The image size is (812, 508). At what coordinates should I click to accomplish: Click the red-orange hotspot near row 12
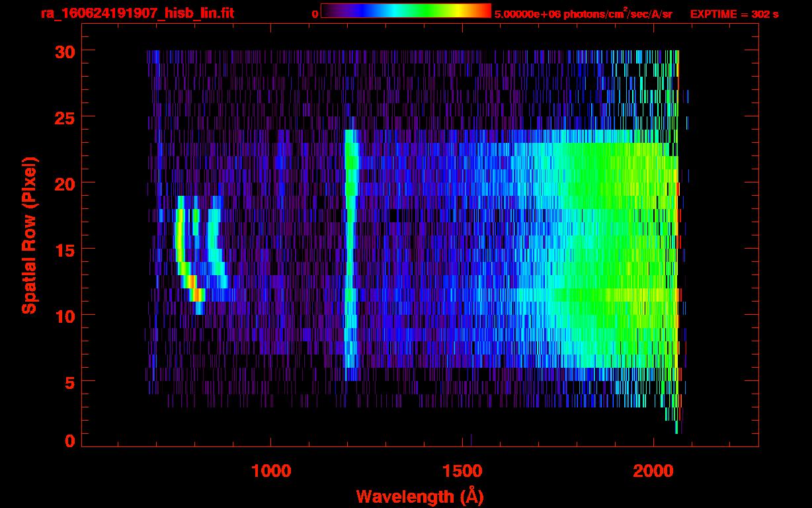coord(192,282)
